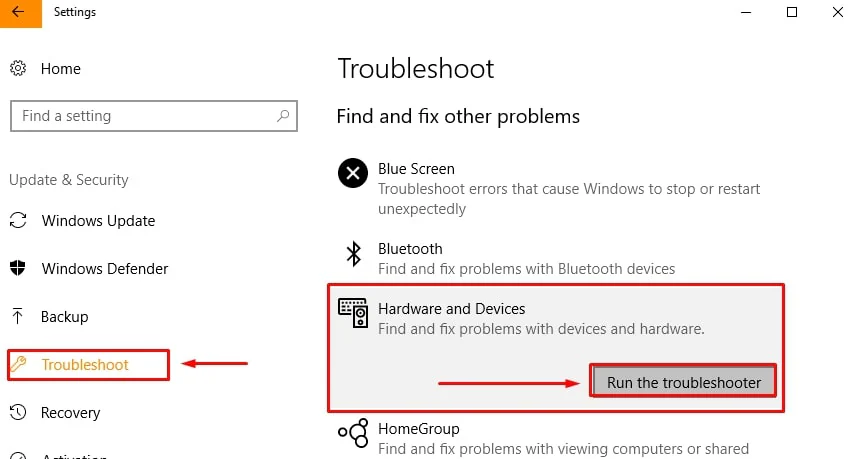The height and width of the screenshot is (459, 852).
Task: Go to the Recovery section
Action: point(70,413)
